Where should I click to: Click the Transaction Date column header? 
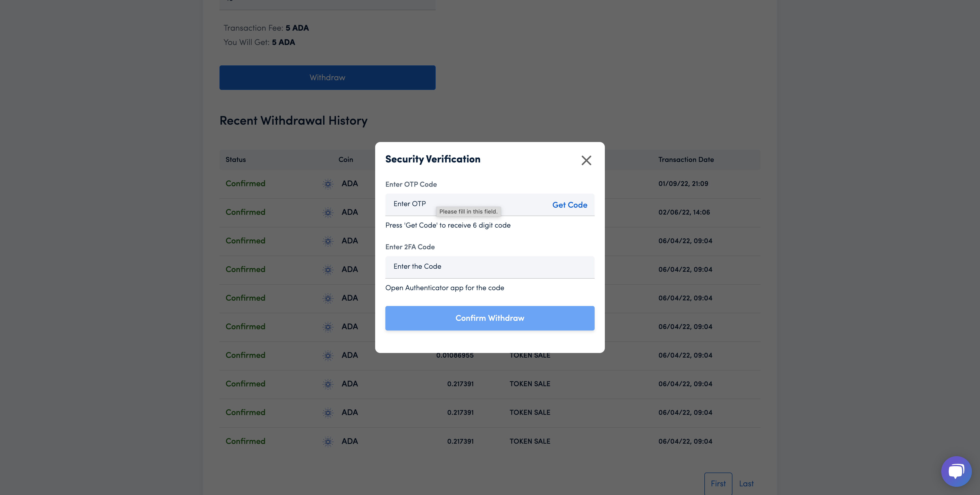click(x=685, y=160)
